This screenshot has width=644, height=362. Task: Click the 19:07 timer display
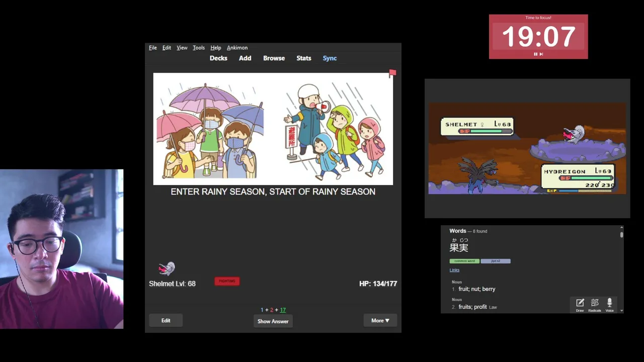538,37
